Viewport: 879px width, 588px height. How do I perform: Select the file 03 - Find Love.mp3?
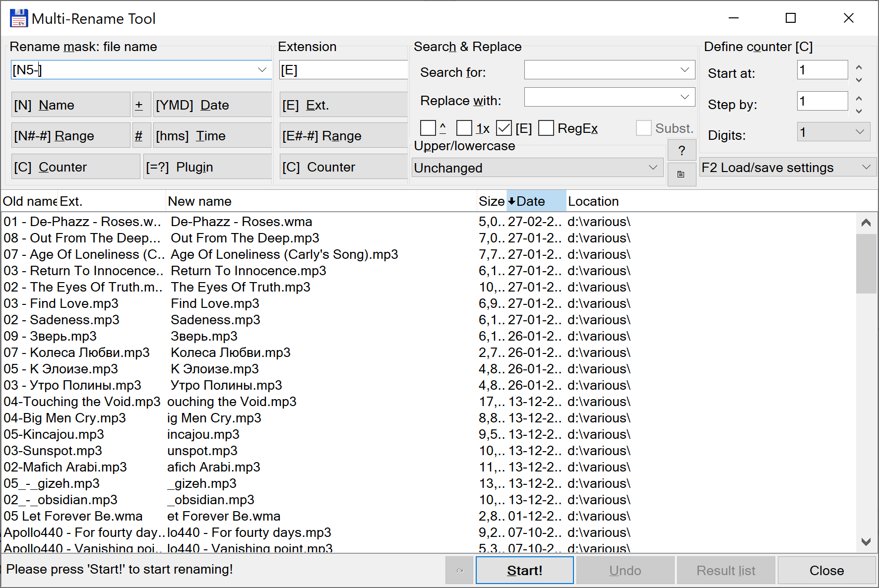coord(61,303)
